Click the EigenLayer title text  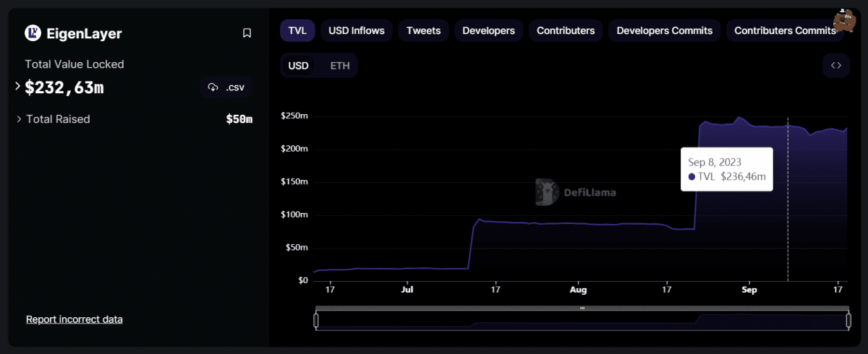[84, 33]
